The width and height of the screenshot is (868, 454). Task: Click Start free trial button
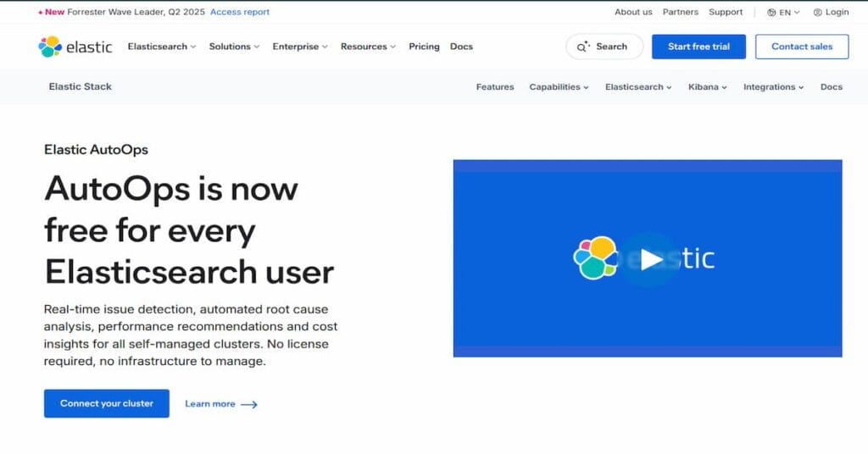click(x=698, y=47)
